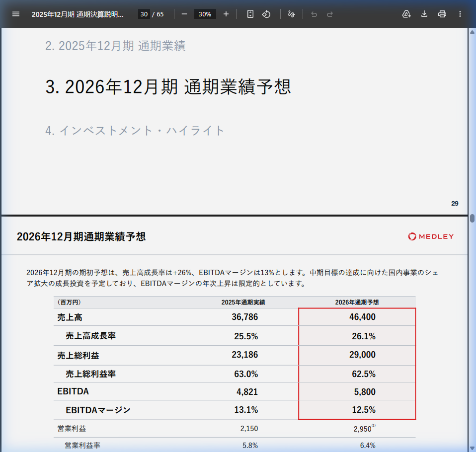Zoom in on the document
This screenshot has width=476, height=452.
(226, 14)
